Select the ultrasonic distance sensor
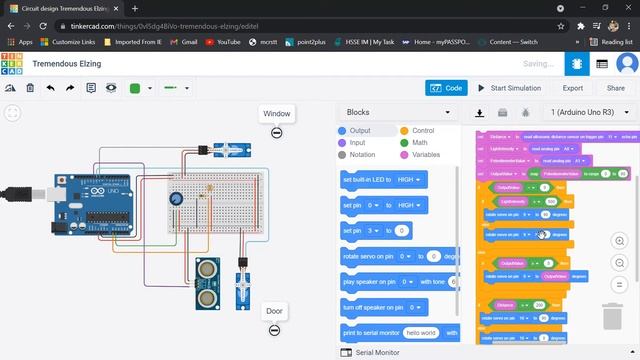Viewport: 640px width, 360px height. (x=208, y=283)
